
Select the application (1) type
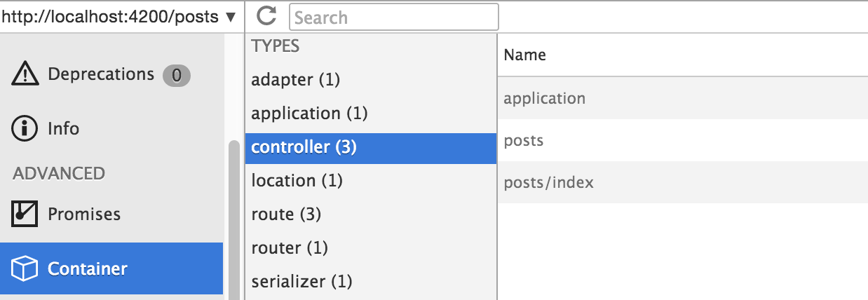(309, 114)
